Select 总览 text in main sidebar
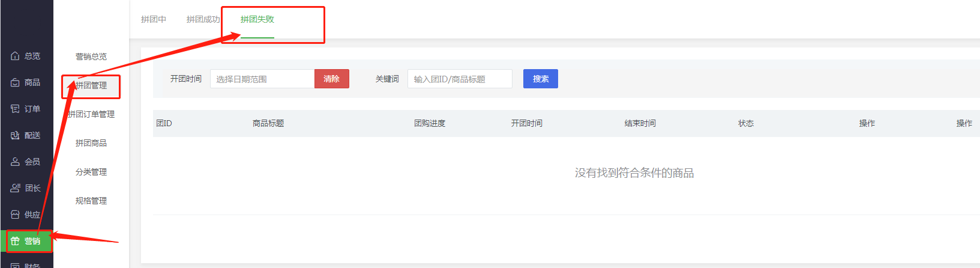The height and width of the screenshot is (268, 980). [32, 56]
